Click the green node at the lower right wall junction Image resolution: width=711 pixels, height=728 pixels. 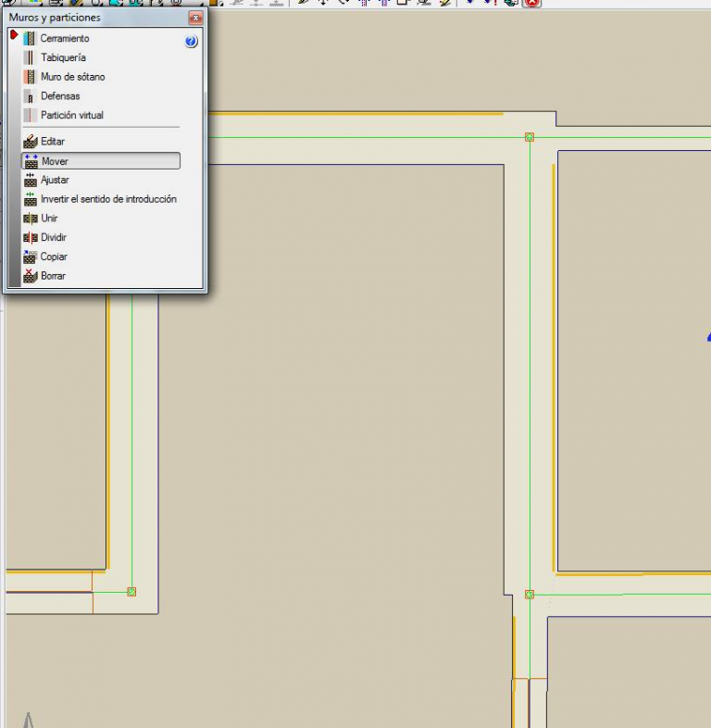(x=530, y=595)
